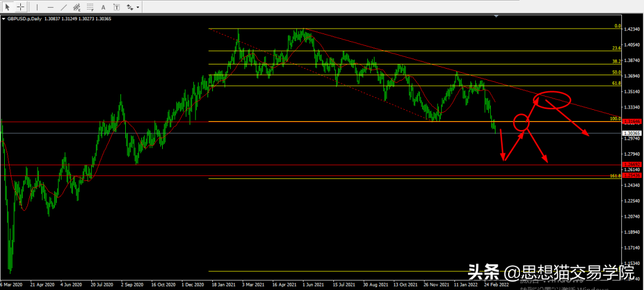Click the Fibonacci 61.8 level label
Image resolution: width=644 pixels, height=290 pixels.
(x=617, y=83)
